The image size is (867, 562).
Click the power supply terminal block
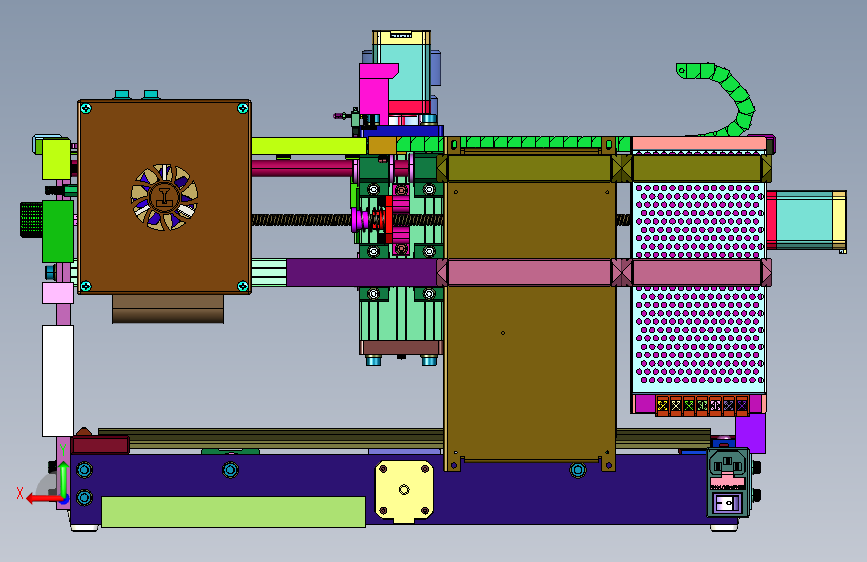pos(702,405)
